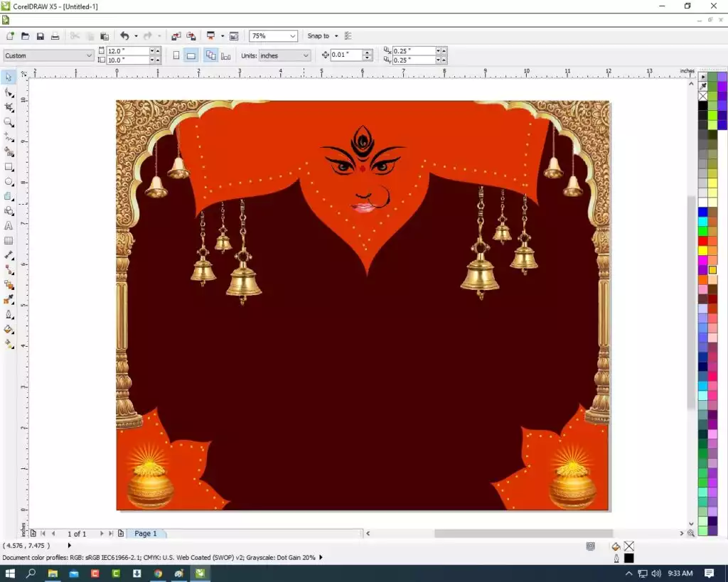Screen dimensions: 728x582
Task: Select the Shape tool
Action: (9, 92)
